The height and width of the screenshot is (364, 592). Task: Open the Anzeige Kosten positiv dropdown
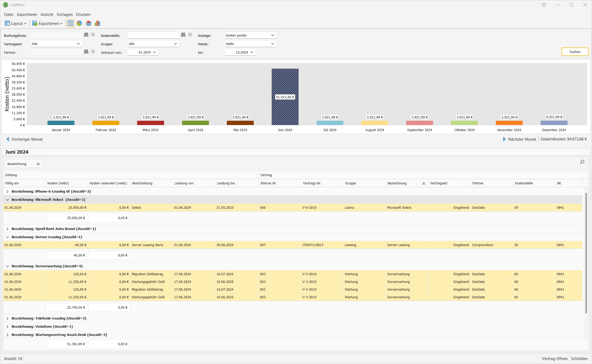click(x=250, y=35)
